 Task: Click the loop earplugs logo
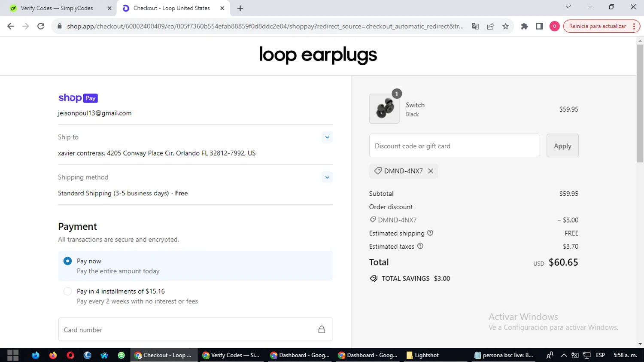318,55
